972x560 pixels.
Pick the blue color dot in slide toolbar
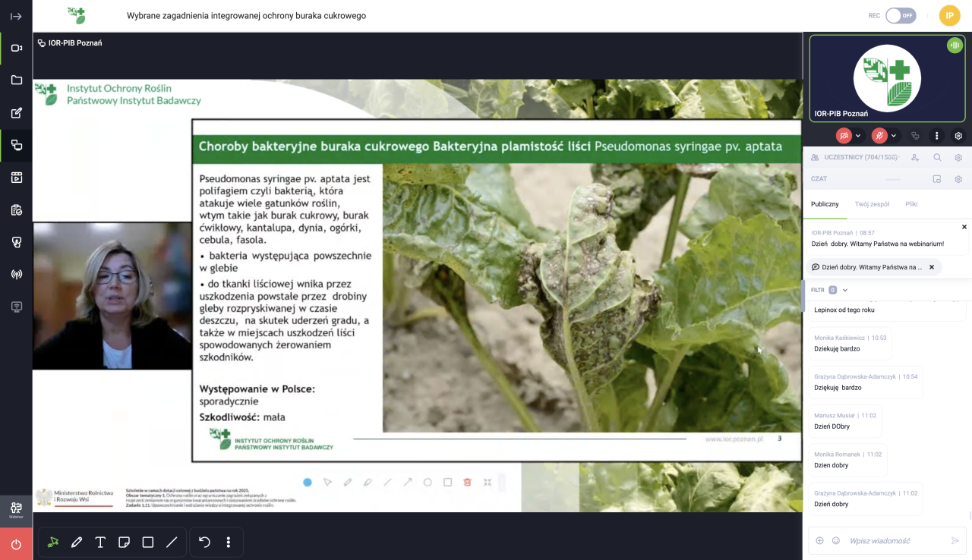pos(308,482)
